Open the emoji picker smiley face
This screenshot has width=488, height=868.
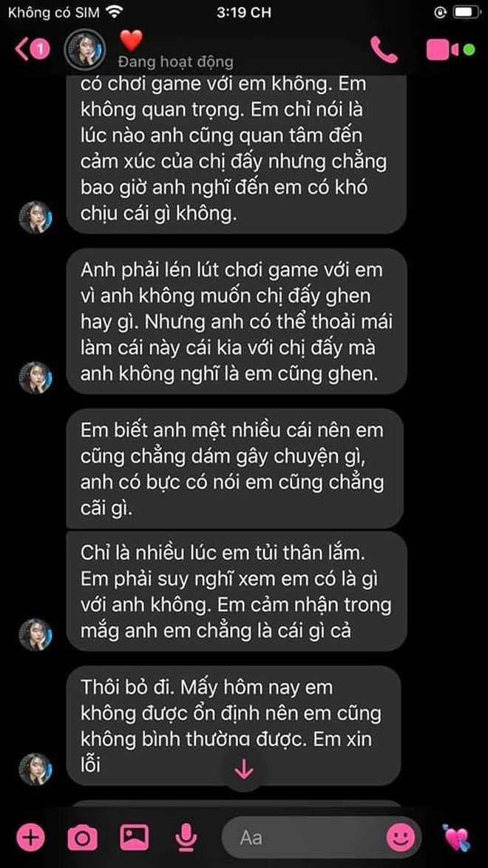pyautogui.click(x=401, y=837)
